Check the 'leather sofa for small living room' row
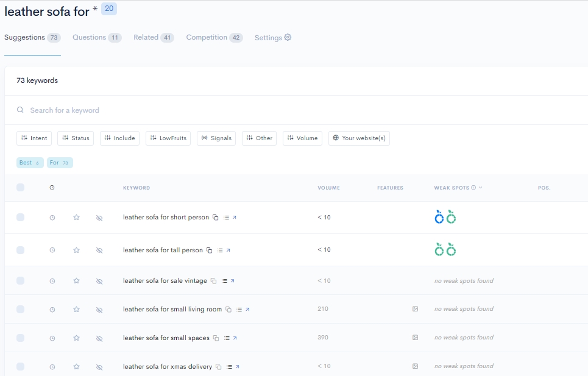This screenshot has height=376, width=588. [x=21, y=310]
